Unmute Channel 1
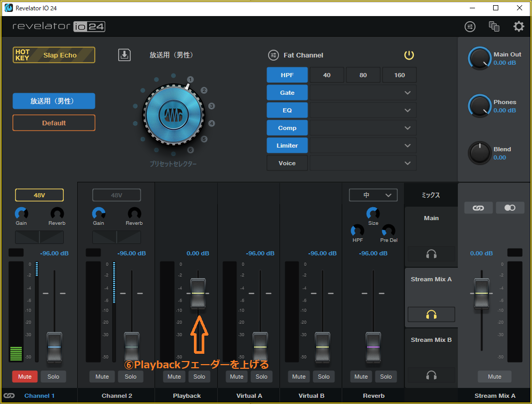This screenshot has height=404, width=532. pos(25,377)
